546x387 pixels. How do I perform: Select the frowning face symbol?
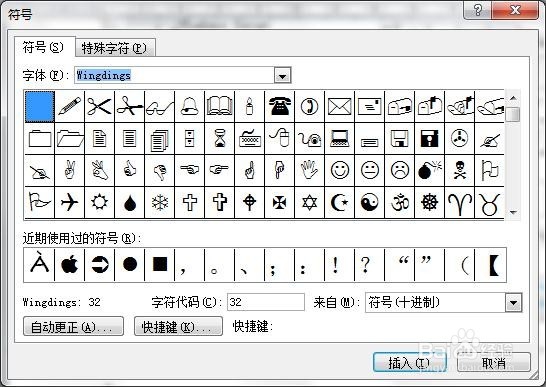tap(399, 170)
